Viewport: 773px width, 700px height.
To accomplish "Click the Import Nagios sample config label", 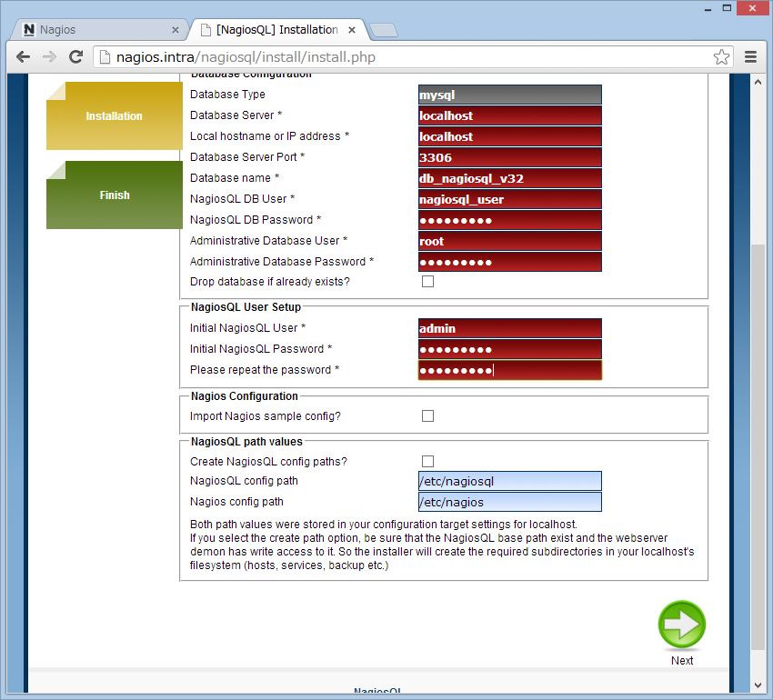I will (x=266, y=416).
